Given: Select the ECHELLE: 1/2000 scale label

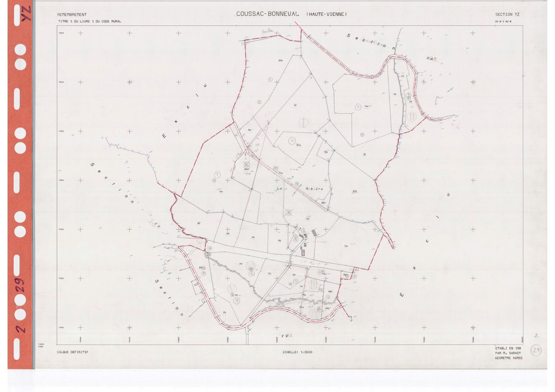Looking at the screenshot, I should coord(297,352).
